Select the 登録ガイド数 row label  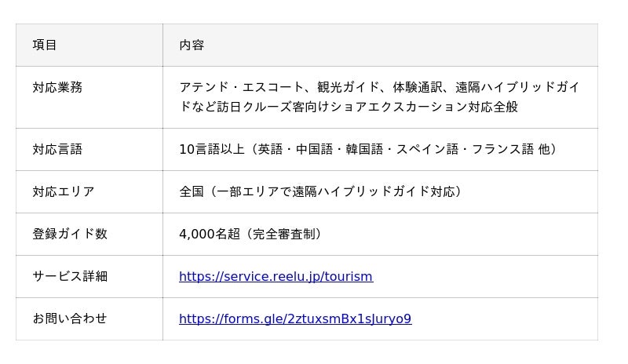click(70, 234)
